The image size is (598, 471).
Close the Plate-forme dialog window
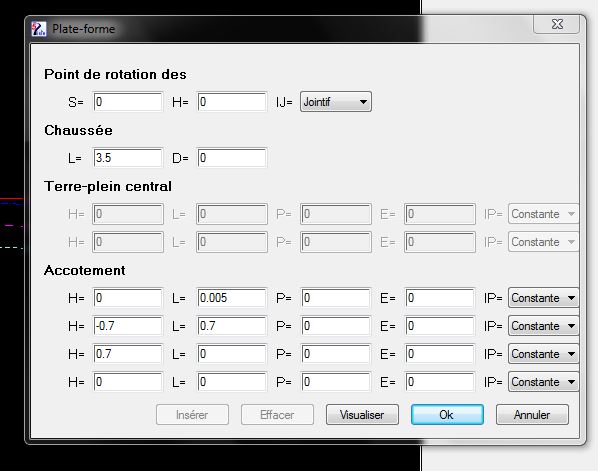(557, 24)
